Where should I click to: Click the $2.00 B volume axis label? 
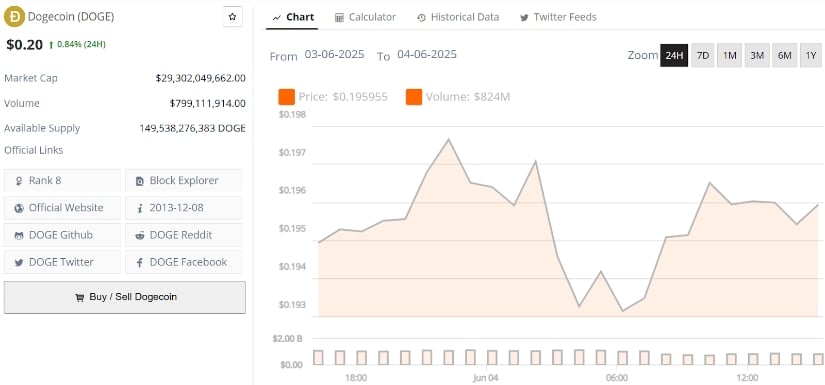click(x=287, y=339)
